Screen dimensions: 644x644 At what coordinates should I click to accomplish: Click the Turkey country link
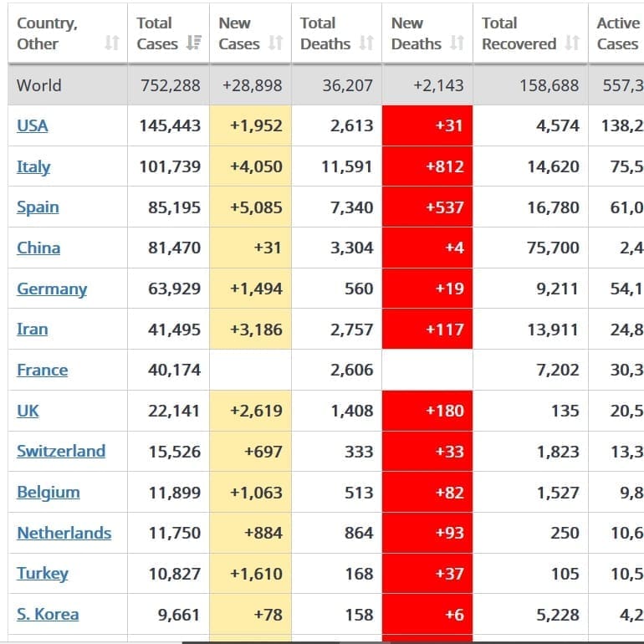[43, 574]
